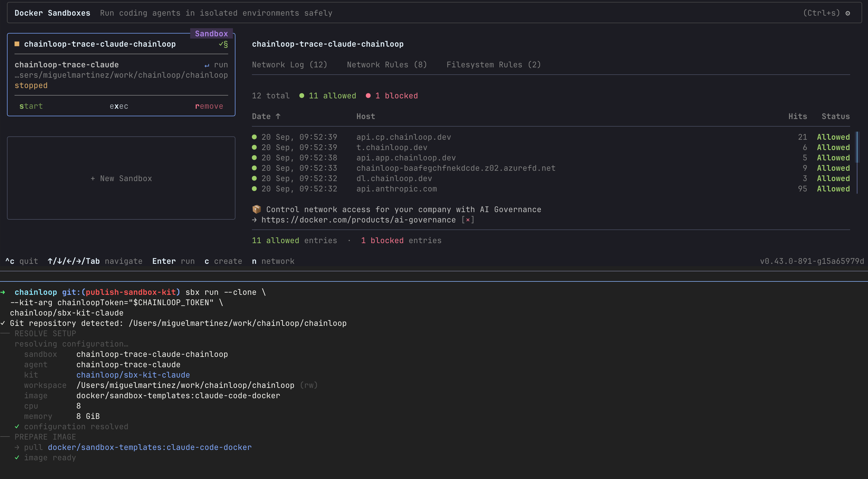Click the memory 8 GiB value in terminal
Screen dimensions: 868x479
pyautogui.click(x=88, y=416)
